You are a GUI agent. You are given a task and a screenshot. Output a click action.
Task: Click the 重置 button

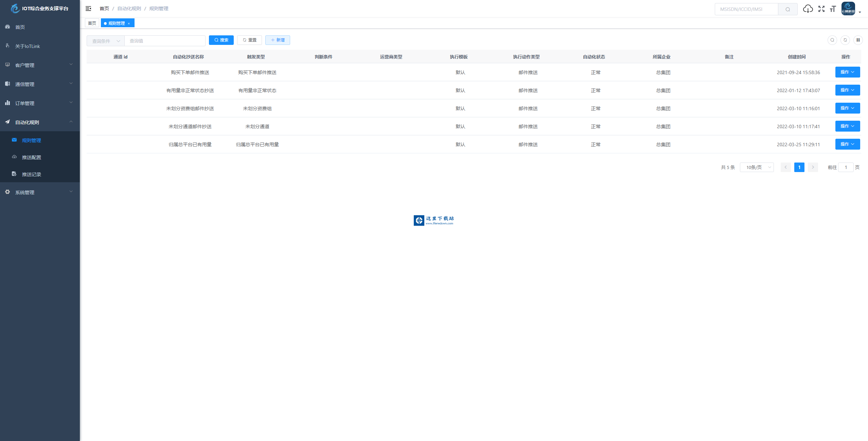(x=249, y=40)
